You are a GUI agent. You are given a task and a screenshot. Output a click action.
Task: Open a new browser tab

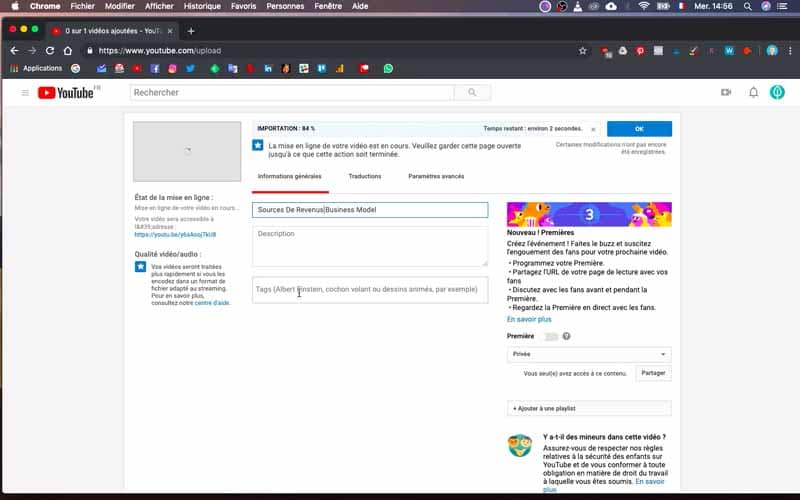(x=191, y=31)
